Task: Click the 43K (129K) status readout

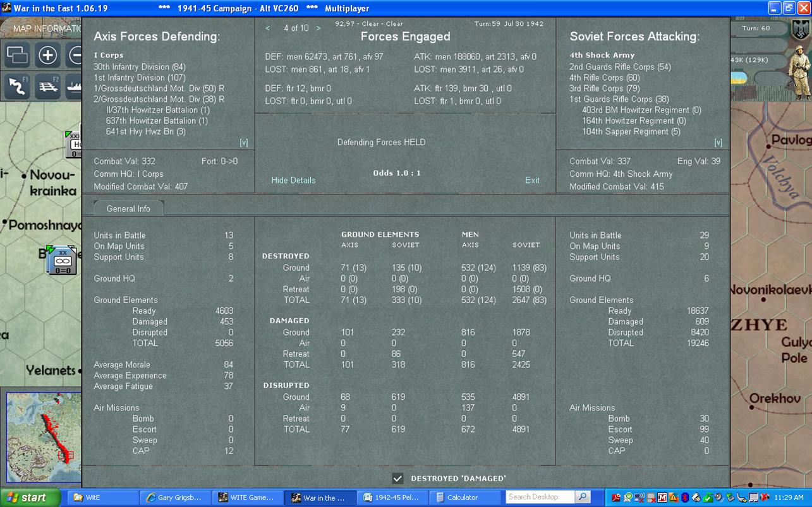Action: click(749, 60)
